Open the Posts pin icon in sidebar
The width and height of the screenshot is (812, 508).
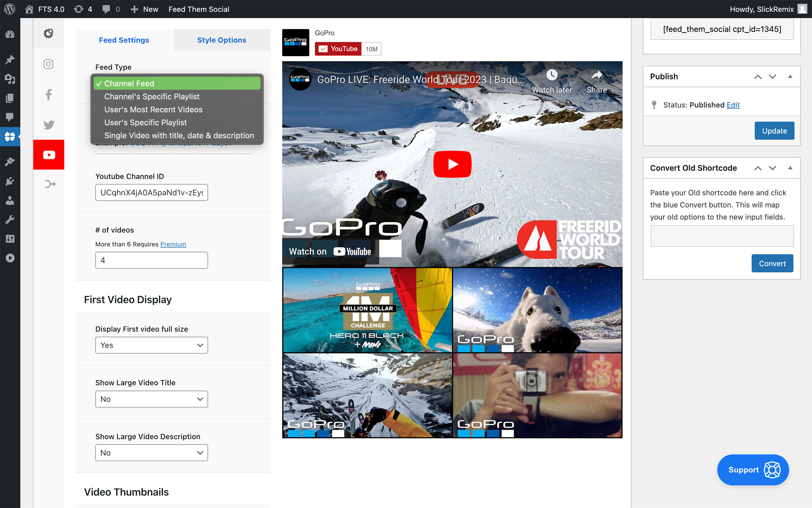pos(10,59)
